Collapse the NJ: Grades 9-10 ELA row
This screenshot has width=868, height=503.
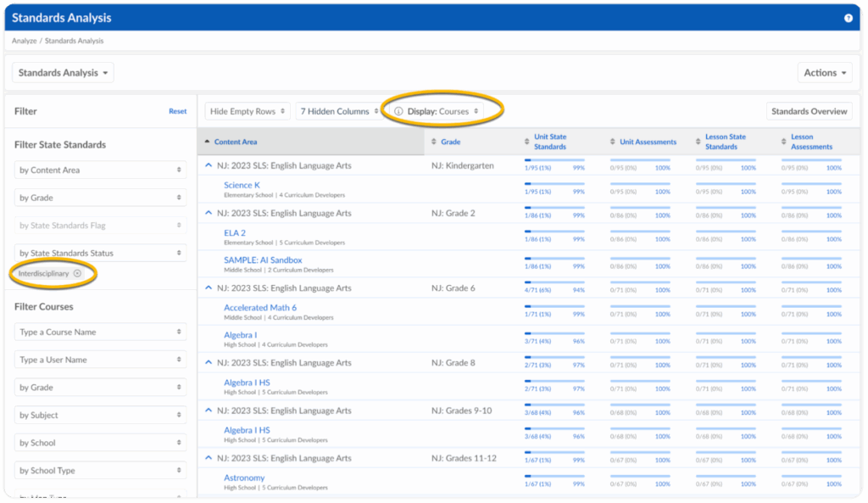[x=209, y=411]
